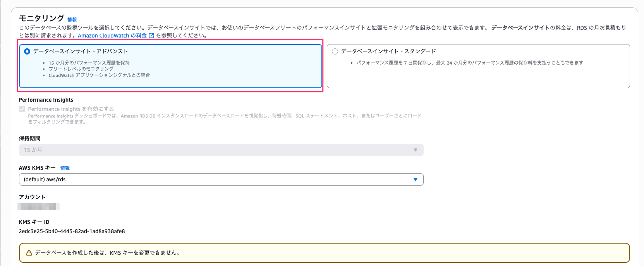The width and height of the screenshot is (644, 266).
Task: Click the モニタリング section heading
Action: (x=41, y=18)
